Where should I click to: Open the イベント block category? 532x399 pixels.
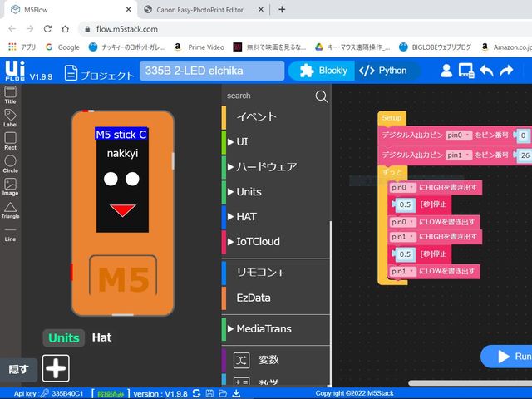click(x=275, y=117)
